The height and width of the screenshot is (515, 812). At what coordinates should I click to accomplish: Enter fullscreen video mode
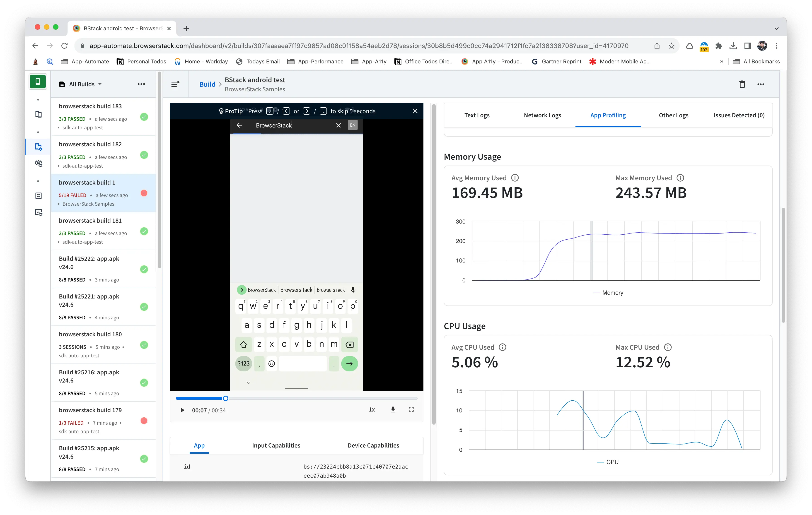click(411, 409)
